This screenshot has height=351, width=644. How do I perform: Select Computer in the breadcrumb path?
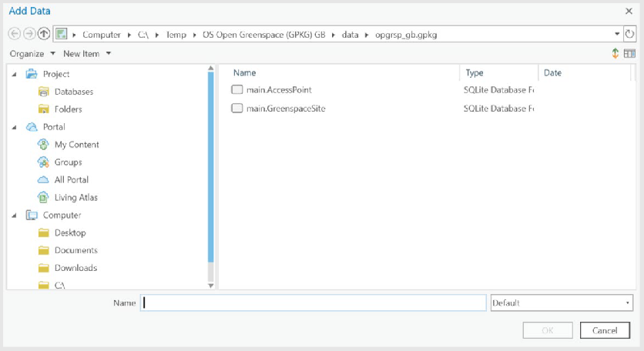pyautogui.click(x=102, y=35)
